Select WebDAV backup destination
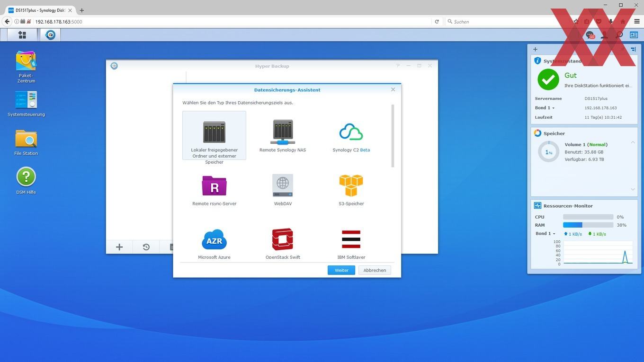644x362 pixels. tap(283, 190)
